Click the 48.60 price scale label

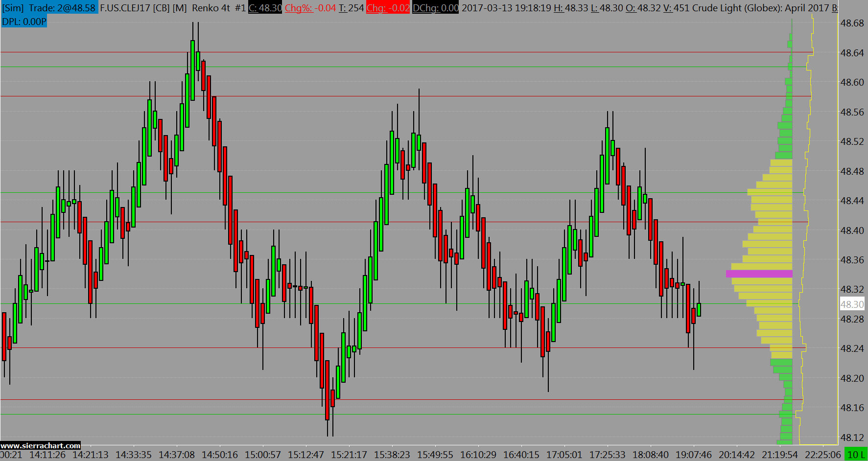click(852, 82)
